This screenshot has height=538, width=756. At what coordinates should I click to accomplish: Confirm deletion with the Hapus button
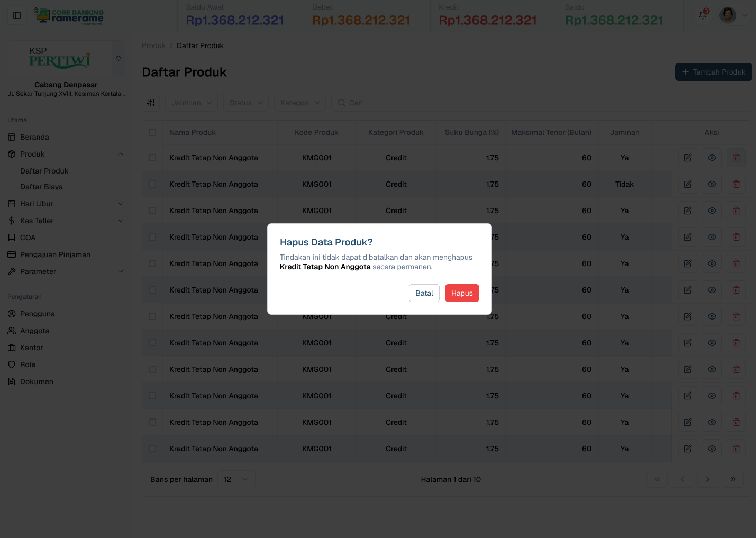(x=462, y=293)
